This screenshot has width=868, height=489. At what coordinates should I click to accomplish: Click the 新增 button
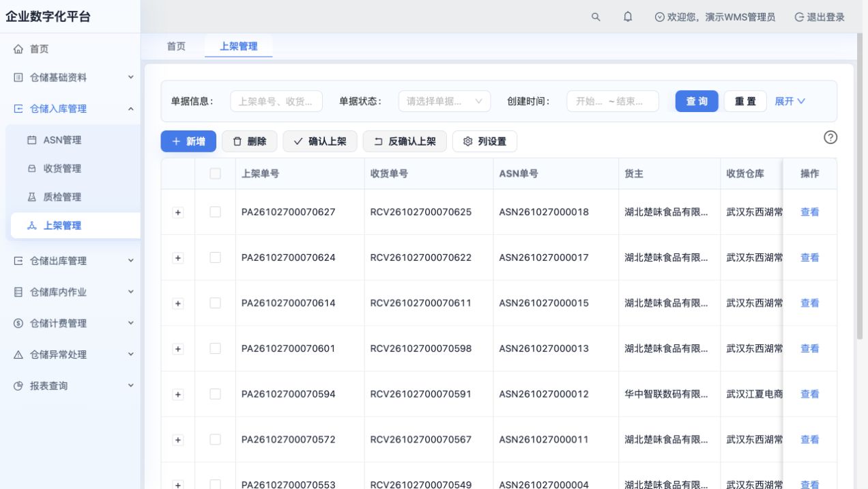point(188,141)
